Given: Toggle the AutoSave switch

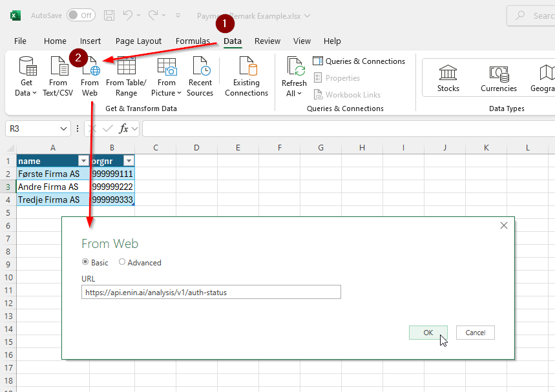Looking at the screenshot, I should [x=81, y=15].
